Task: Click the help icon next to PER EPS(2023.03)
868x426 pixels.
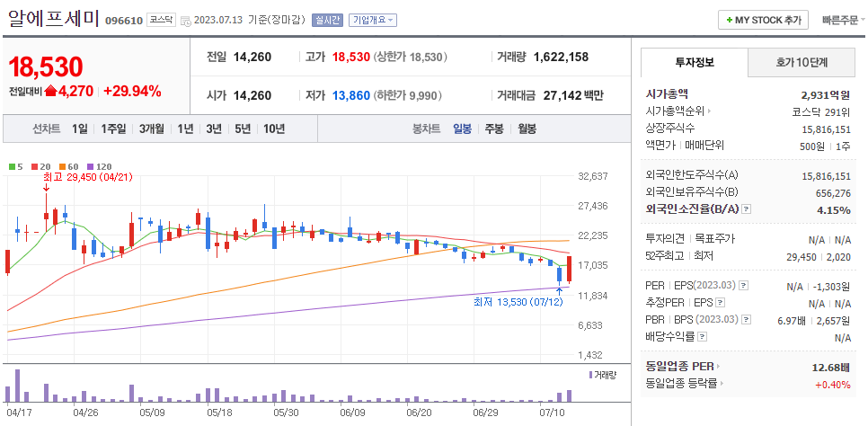Action: pos(744,286)
